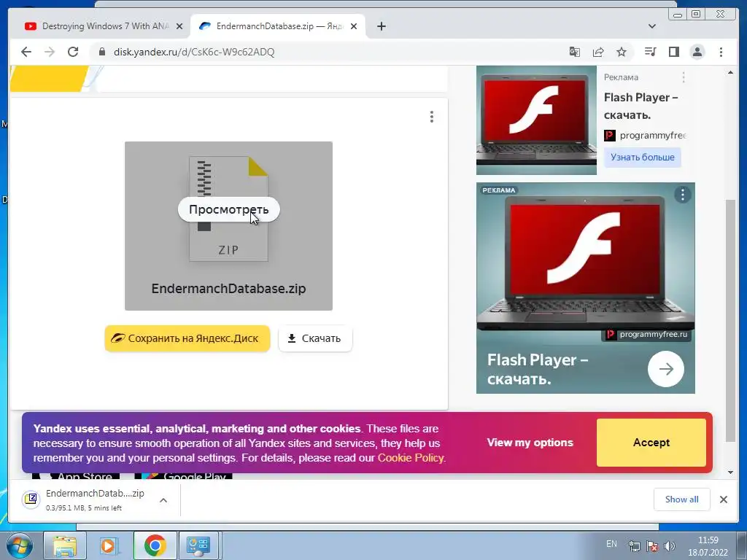747x560 pixels.
Task: Open the Chrome profile avatar
Action: [697, 52]
